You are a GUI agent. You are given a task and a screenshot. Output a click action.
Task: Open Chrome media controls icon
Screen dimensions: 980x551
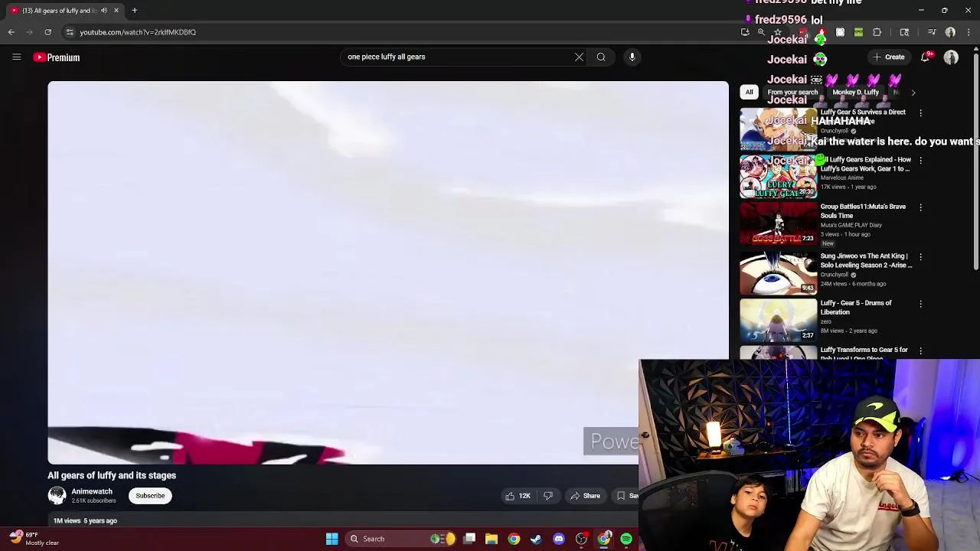coord(932,32)
